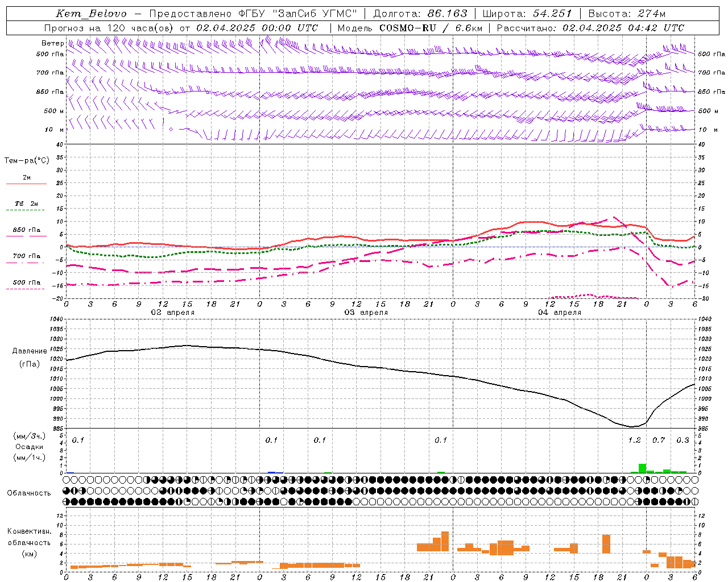Click the solid red 2м legend line

[26, 184]
